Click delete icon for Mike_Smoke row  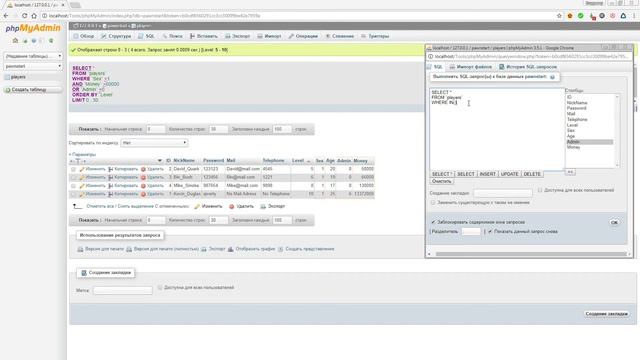point(143,186)
